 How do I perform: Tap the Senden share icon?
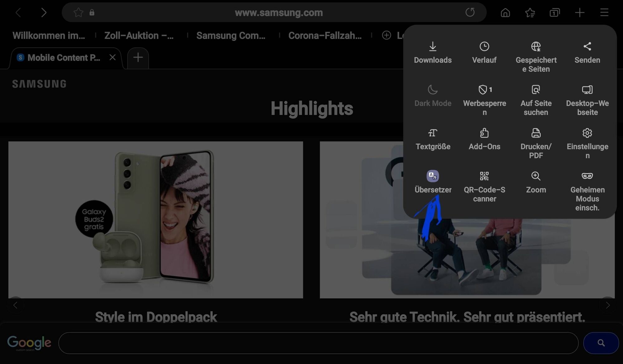[587, 52]
